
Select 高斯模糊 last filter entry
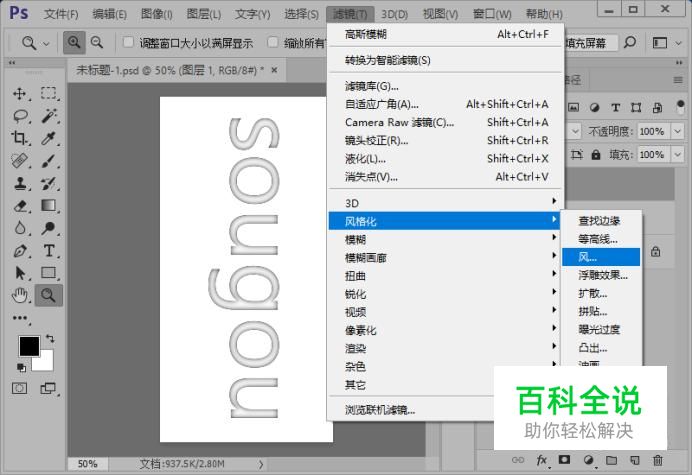click(x=446, y=34)
